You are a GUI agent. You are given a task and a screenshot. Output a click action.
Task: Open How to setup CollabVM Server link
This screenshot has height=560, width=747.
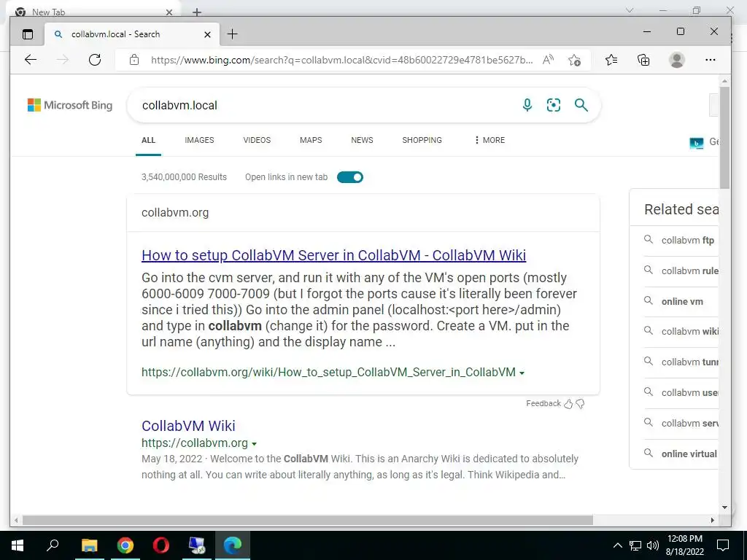333,255
